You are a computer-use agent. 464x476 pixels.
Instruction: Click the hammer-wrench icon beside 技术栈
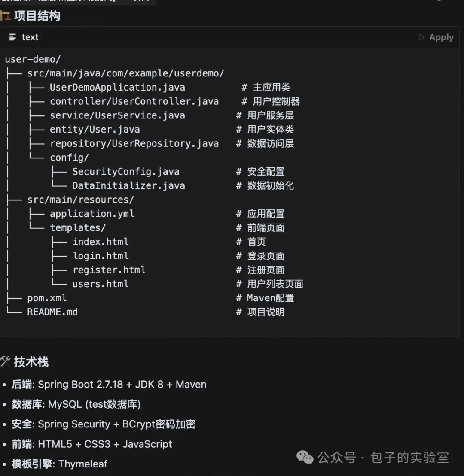click(x=5, y=362)
